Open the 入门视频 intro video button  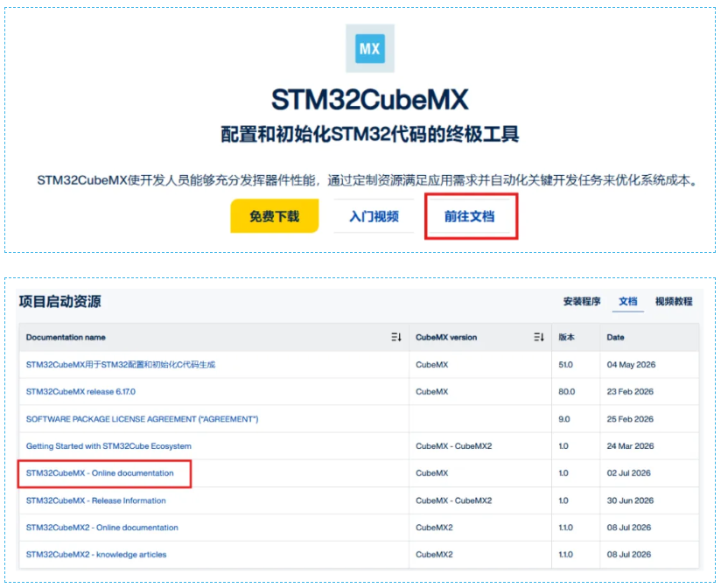[374, 215]
